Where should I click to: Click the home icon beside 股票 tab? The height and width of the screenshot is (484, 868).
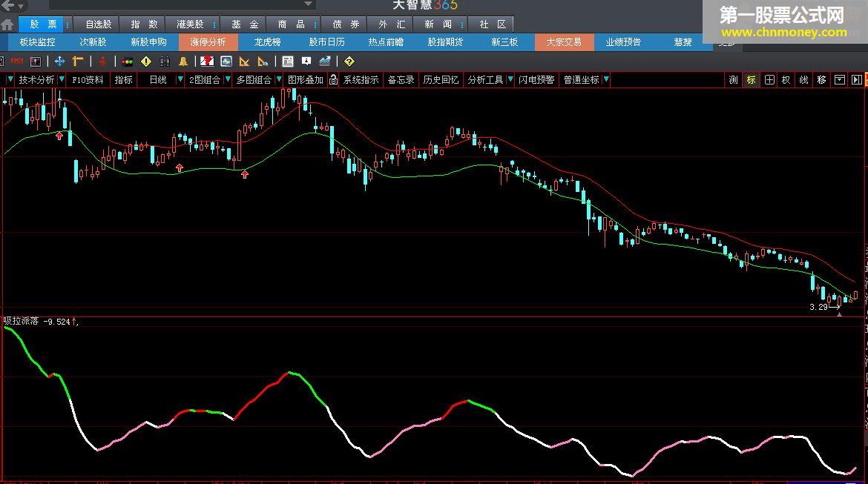(x=7, y=24)
